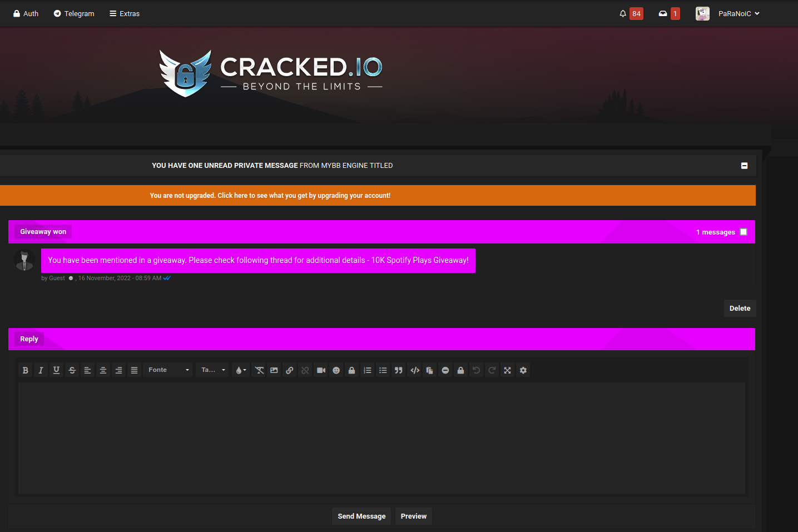Toggle bold formatting in reply editor
The height and width of the screenshot is (532, 798).
[x=25, y=370]
